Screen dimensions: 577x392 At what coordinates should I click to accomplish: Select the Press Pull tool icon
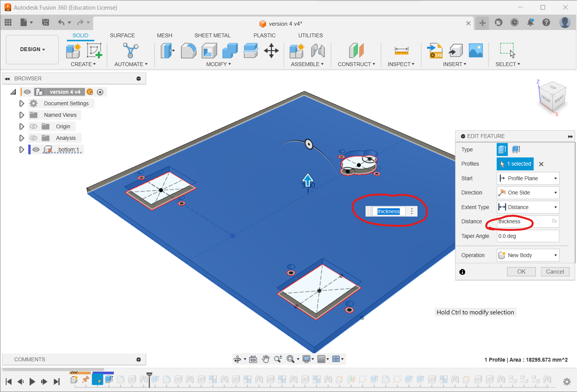(x=167, y=51)
